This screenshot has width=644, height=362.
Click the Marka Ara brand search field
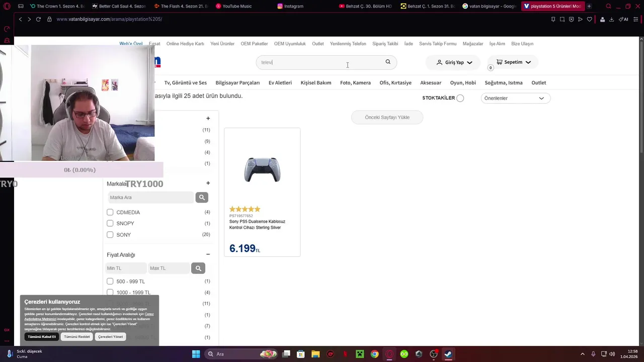pyautogui.click(x=150, y=198)
